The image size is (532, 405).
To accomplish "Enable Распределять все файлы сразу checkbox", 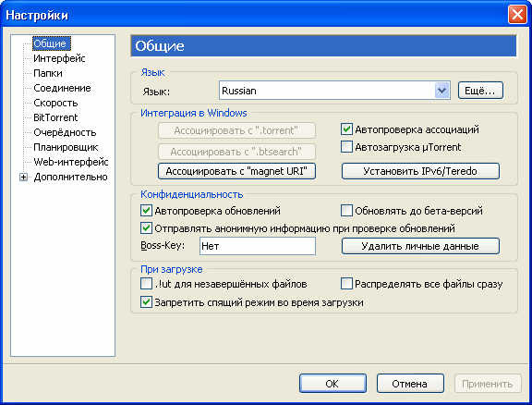I will (346, 284).
